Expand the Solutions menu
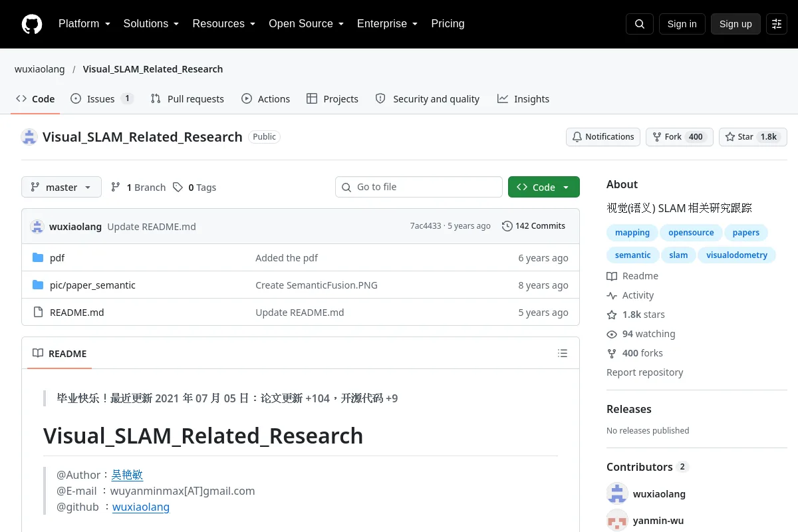Image resolution: width=798 pixels, height=532 pixels. click(151, 24)
